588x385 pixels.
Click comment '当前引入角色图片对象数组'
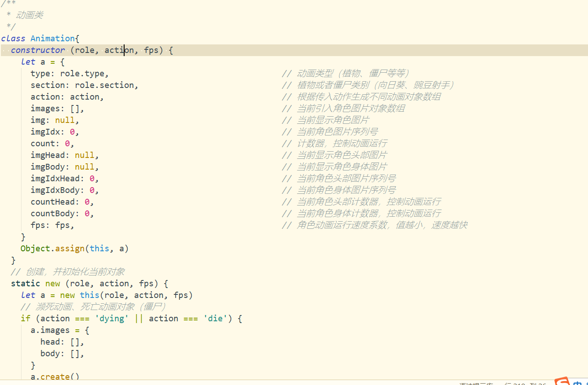(x=351, y=108)
